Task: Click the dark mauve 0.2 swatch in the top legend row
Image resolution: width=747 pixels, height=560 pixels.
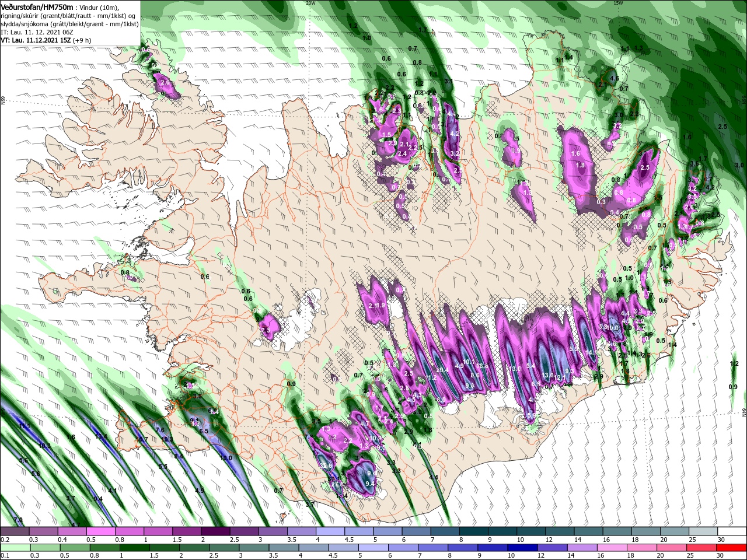Action: tap(15, 532)
